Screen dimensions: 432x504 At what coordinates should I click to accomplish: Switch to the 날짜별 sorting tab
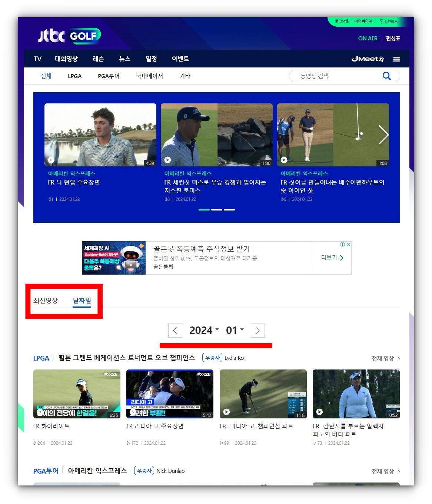point(82,301)
